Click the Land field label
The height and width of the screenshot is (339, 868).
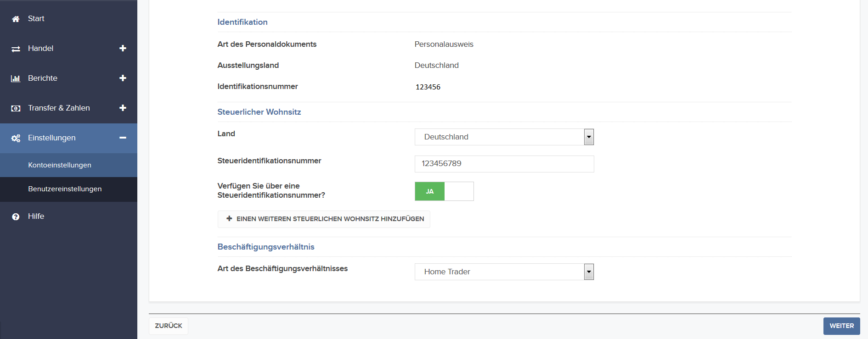tap(226, 133)
